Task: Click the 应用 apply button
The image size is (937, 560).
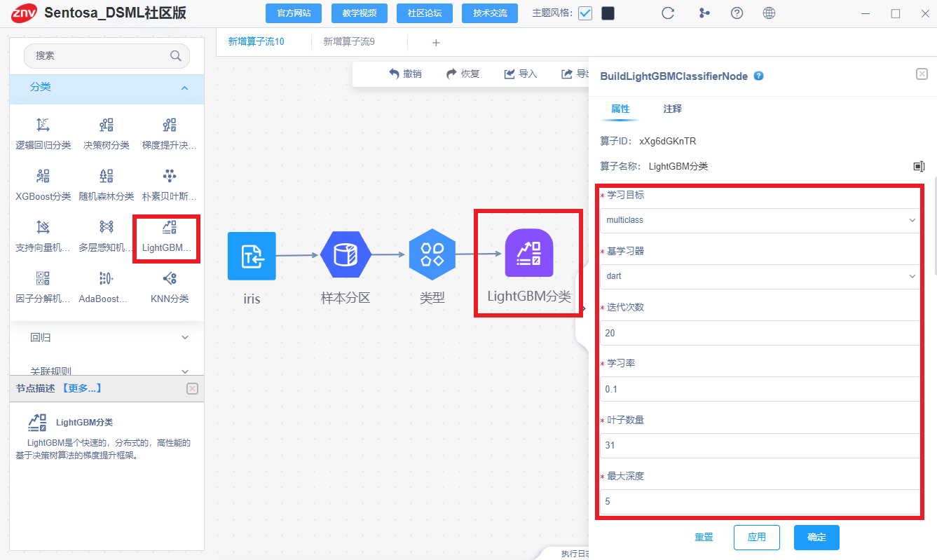Action: click(x=757, y=537)
